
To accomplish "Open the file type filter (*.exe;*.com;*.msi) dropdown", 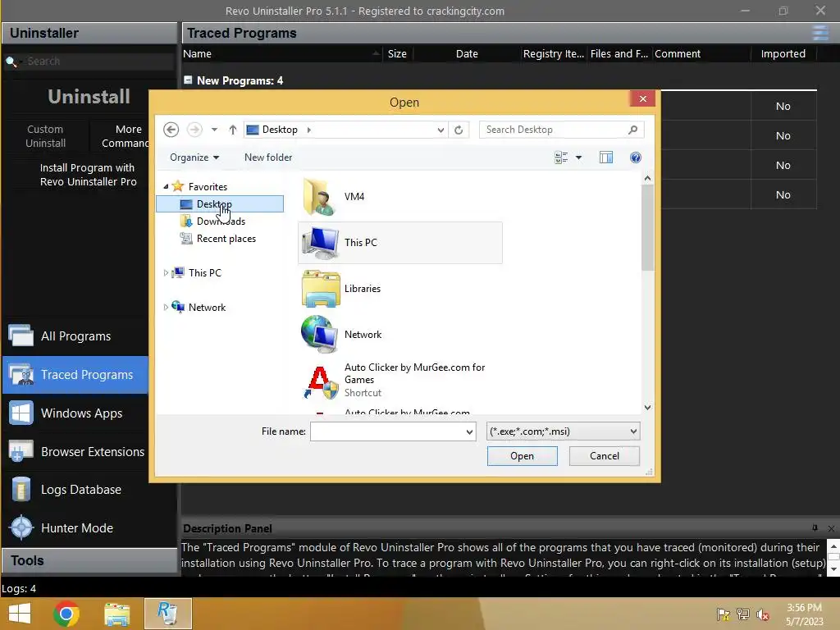I will [563, 431].
